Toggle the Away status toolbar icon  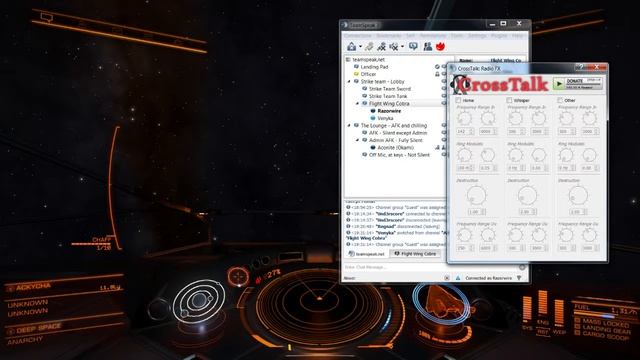[381, 47]
